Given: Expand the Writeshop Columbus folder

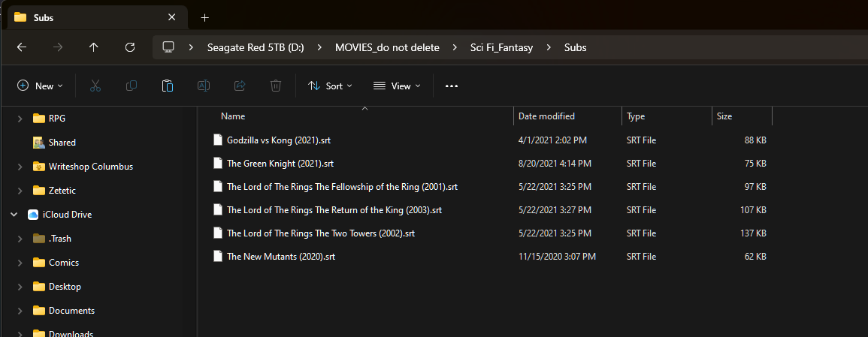Looking at the screenshot, I should click(21, 167).
